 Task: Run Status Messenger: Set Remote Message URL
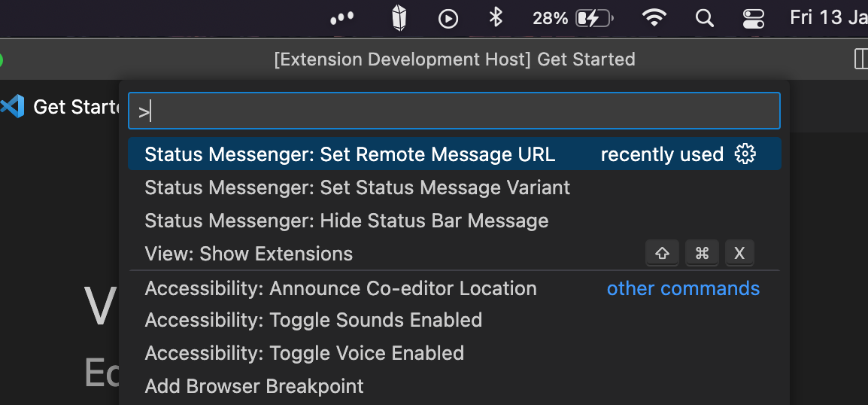(x=454, y=154)
